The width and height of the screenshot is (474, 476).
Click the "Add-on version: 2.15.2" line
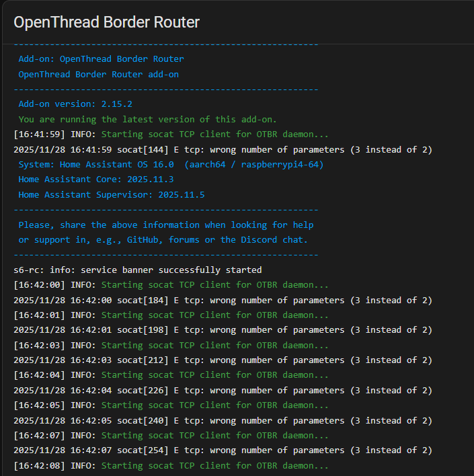[x=75, y=104]
